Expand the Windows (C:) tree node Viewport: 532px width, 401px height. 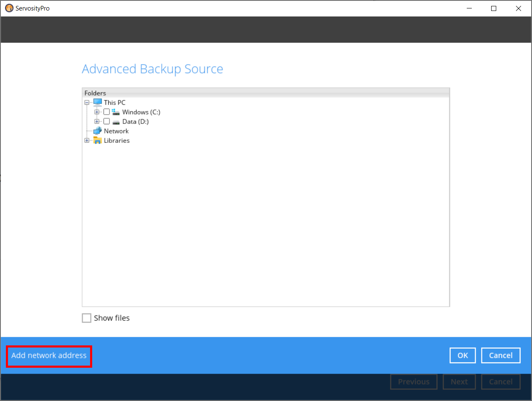coord(97,112)
